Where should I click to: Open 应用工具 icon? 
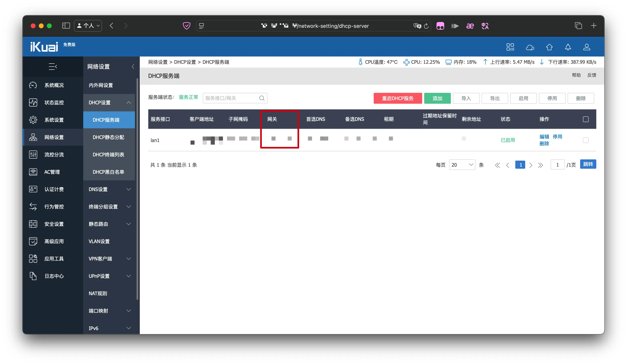pyautogui.click(x=33, y=259)
